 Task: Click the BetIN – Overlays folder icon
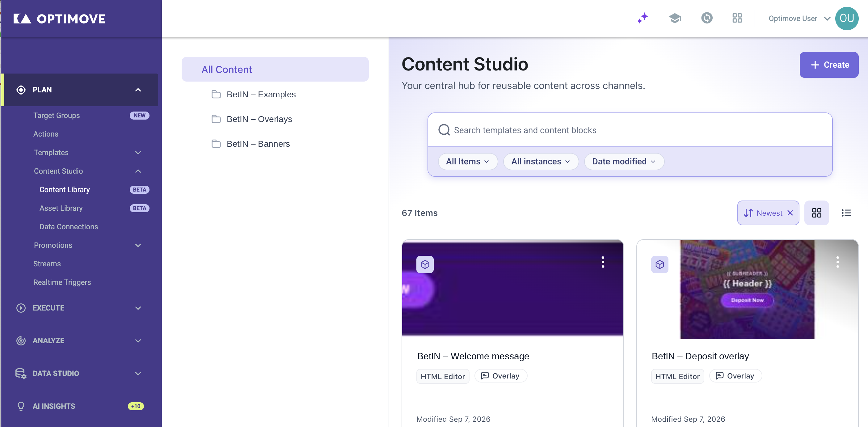(216, 119)
